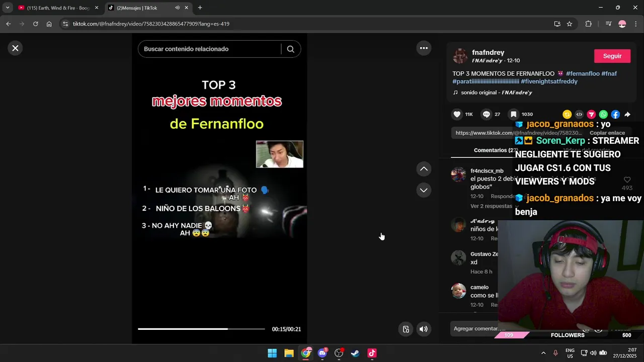Go to next video with down arrow
644x362 pixels.
tap(424, 190)
